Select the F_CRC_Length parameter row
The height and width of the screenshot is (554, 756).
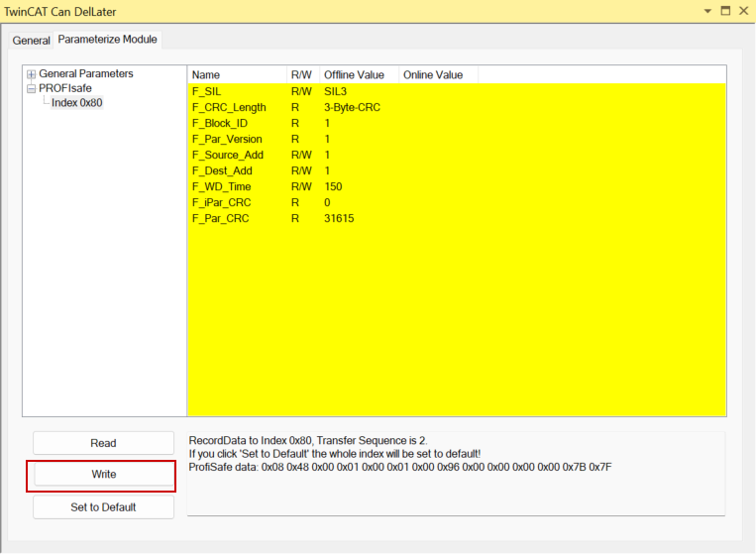[457, 107]
